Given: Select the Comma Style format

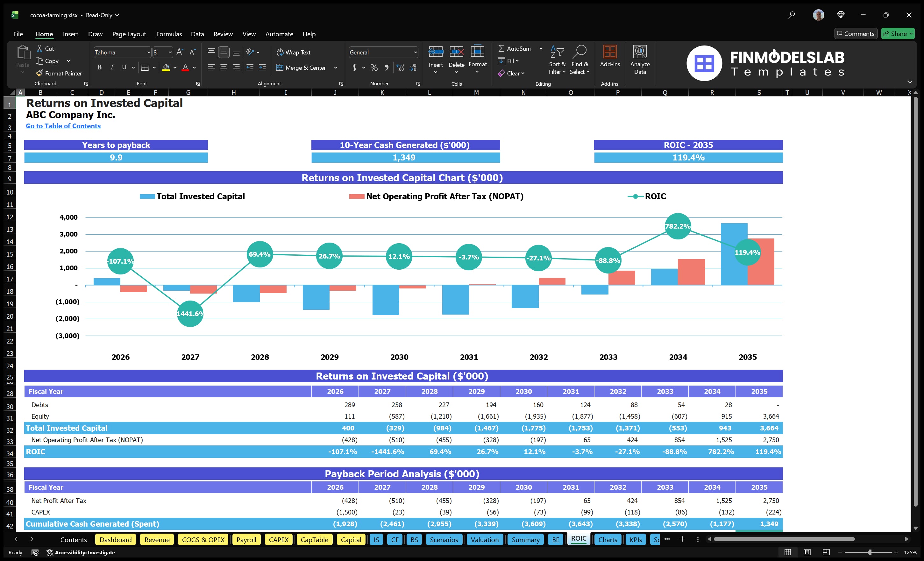Looking at the screenshot, I should point(387,68).
